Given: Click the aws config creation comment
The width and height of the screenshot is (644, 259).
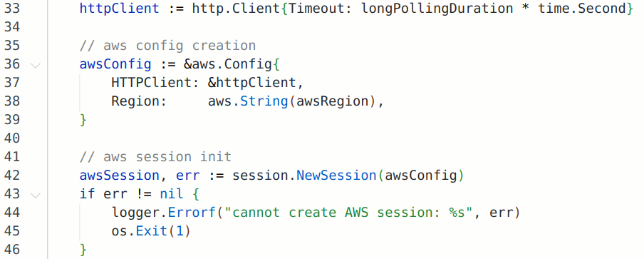Looking at the screenshot, I should tap(167, 45).
